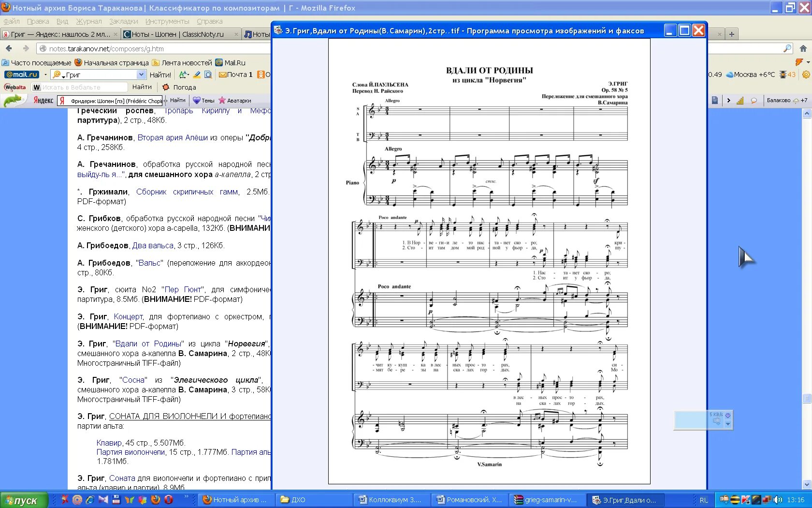Open Аватарки star icon button

pos(235,100)
